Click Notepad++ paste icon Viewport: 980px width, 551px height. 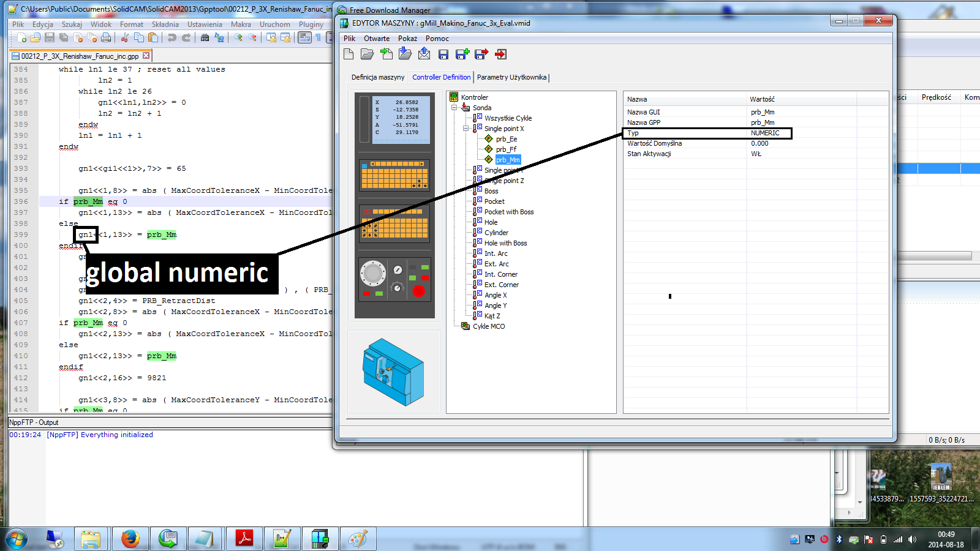pyautogui.click(x=153, y=38)
